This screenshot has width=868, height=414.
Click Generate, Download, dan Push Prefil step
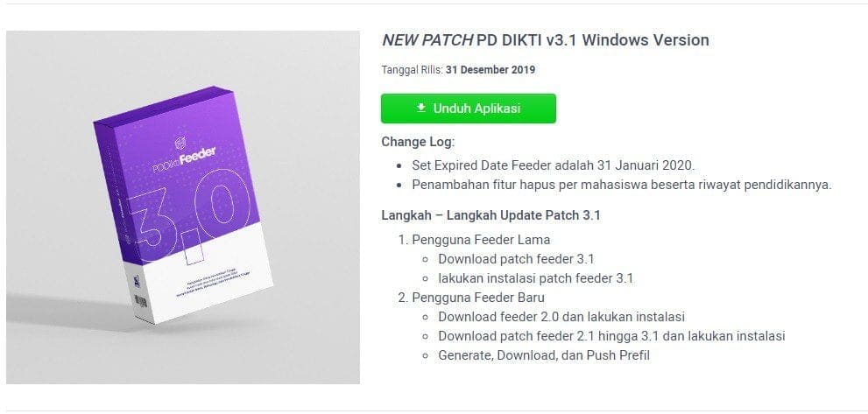pos(544,355)
